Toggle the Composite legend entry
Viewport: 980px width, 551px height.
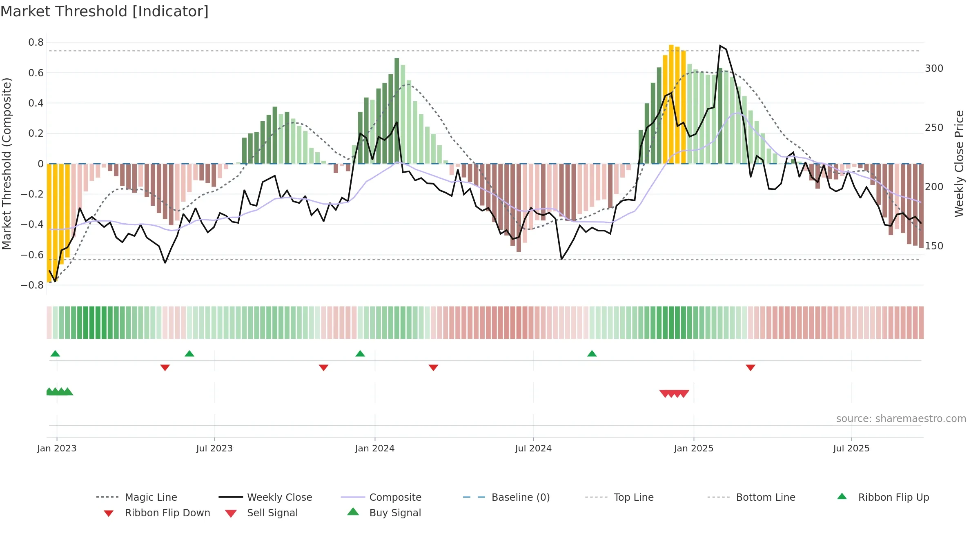pos(381,497)
